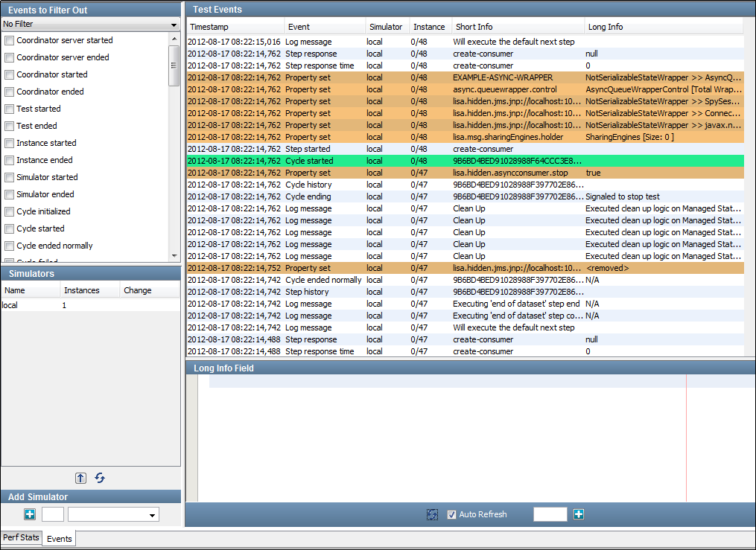Click the Instances column header in Simulators
The image size is (756, 550).
click(90, 290)
